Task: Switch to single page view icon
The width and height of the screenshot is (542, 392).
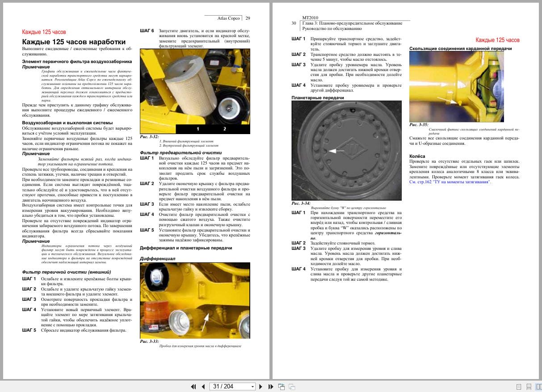Action: [519, 386]
